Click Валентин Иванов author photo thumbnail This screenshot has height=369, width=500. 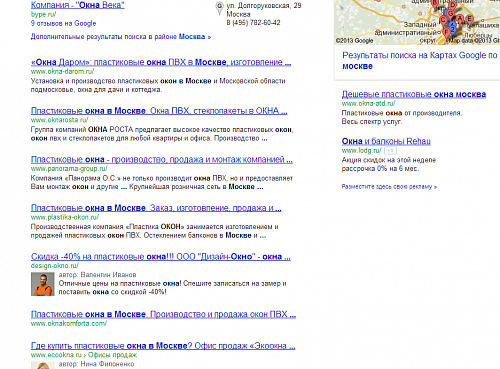(43, 284)
